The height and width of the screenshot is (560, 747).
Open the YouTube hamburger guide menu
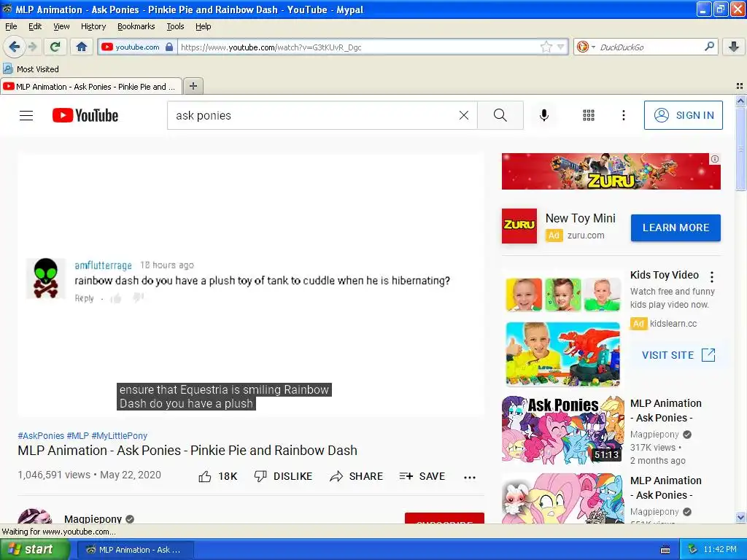[26, 115]
